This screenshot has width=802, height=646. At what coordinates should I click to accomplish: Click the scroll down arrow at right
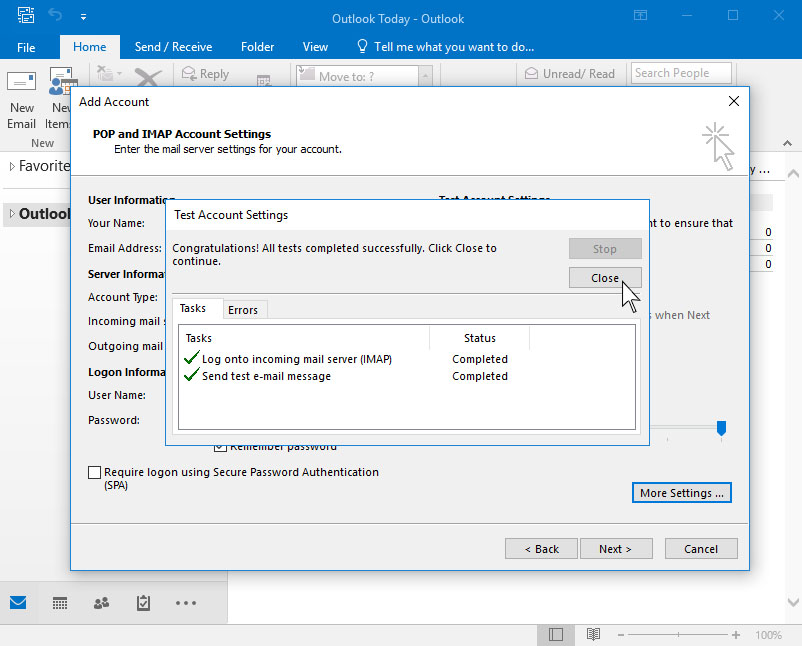(x=793, y=603)
